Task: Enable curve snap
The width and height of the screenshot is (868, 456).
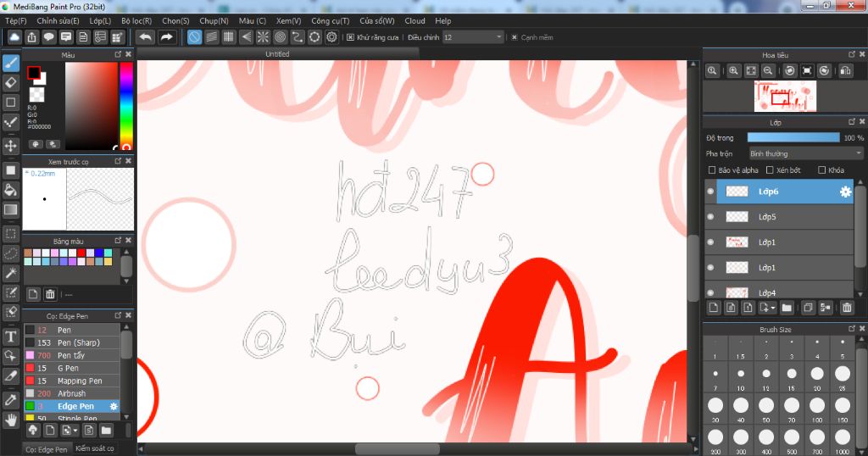Action: pos(298,37)
